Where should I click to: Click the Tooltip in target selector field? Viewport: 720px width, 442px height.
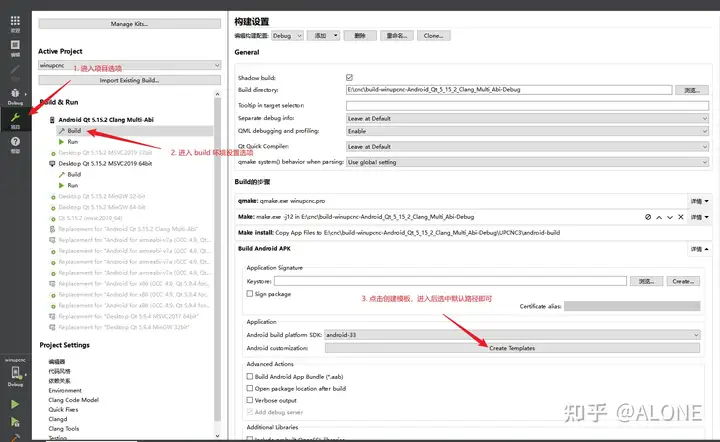point(527,106)
